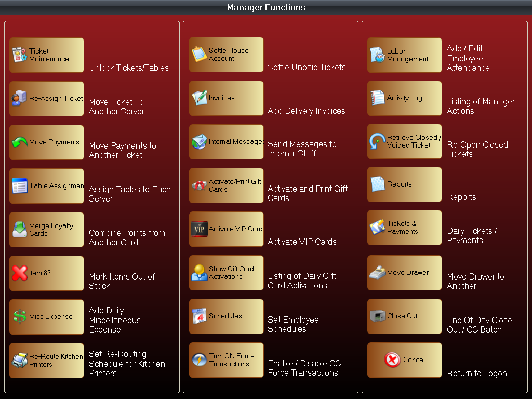Select Settle House Account
The image size is (532, 399).
click(x=226, y=55)
